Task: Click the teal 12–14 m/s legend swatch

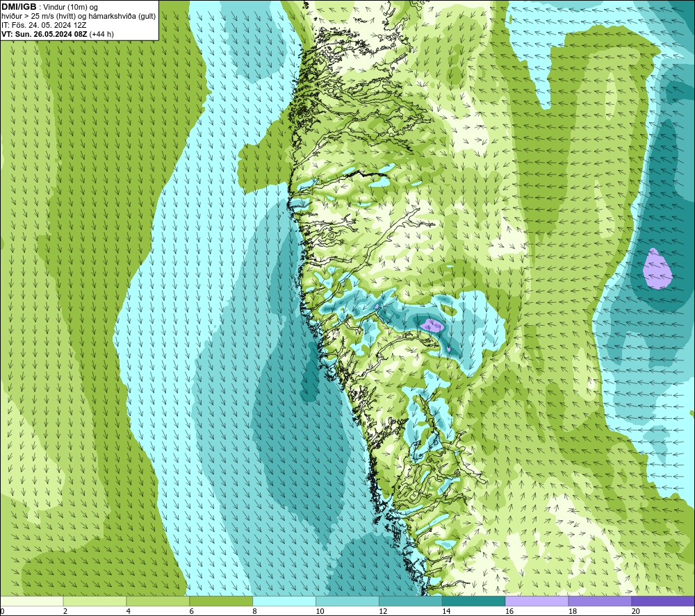Action: tap(411, 601)
